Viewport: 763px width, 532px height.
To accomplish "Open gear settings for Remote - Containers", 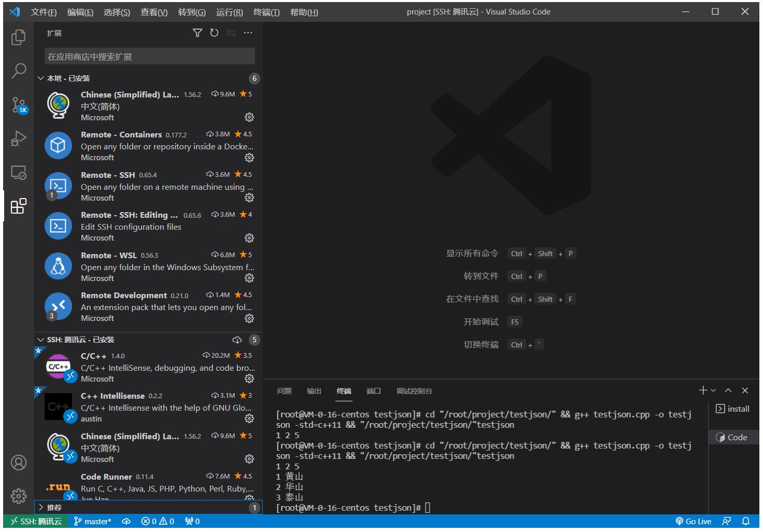I will click(x=249, y=158).
